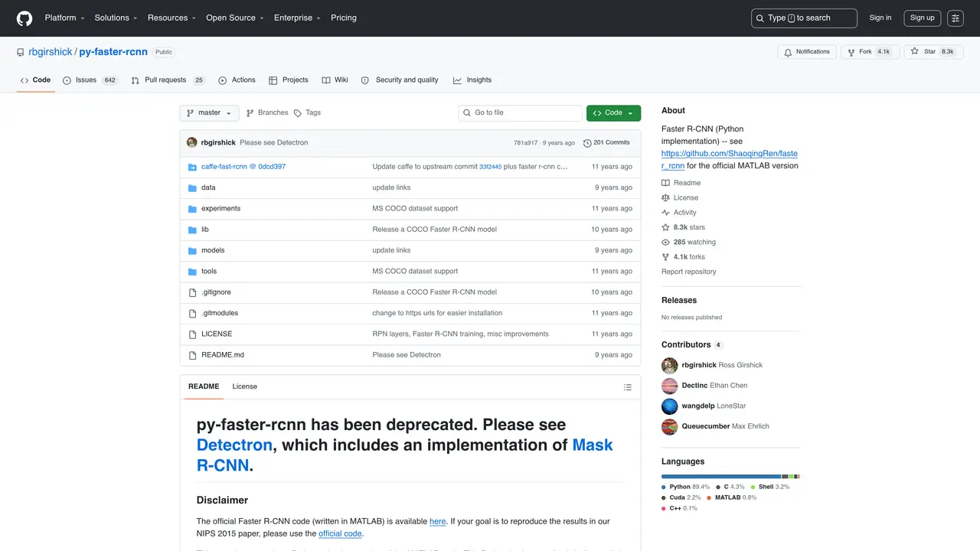Image resolution: width=980 pixels, height=551 pixels.
Task: View the Branches list
Action: (267, 113)
